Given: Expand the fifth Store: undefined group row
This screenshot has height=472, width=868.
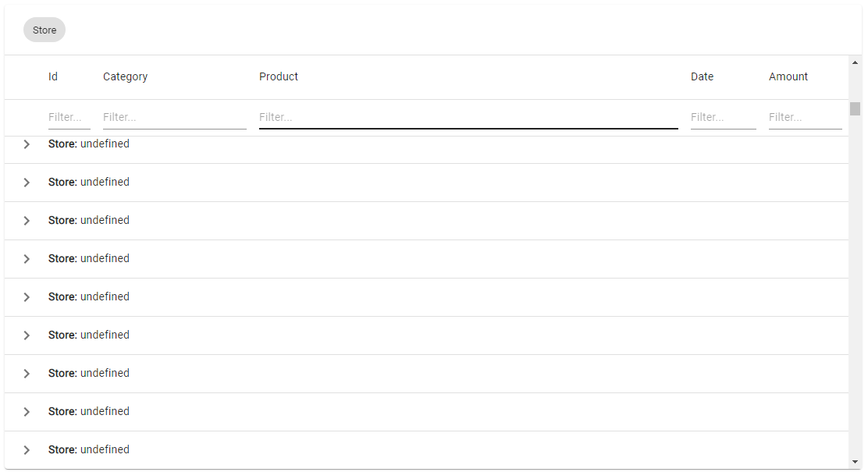Looking at the screenshot, I should pyautogui.click(x=26, y=296).
